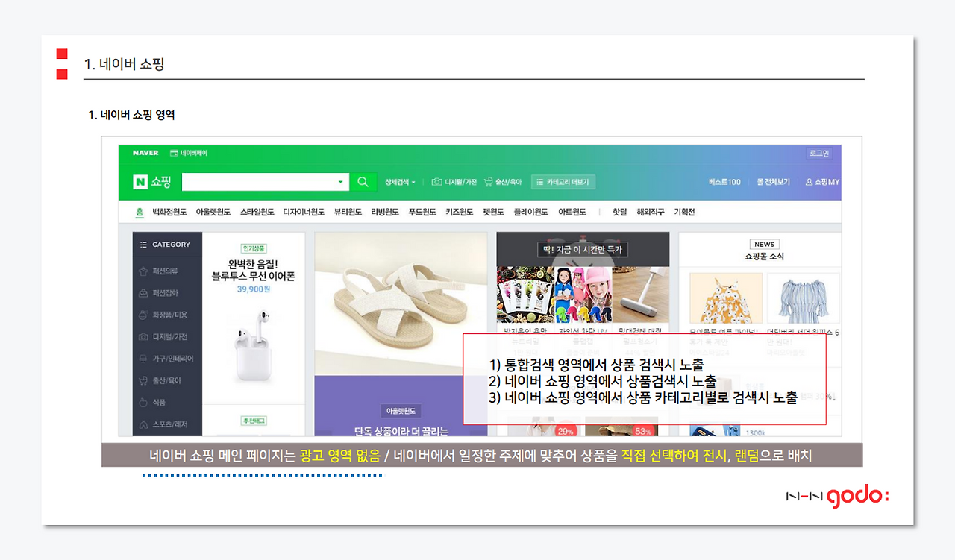955x560 pixels.
Task: Open the 네이버페이 link
Action: click(189, 153)
